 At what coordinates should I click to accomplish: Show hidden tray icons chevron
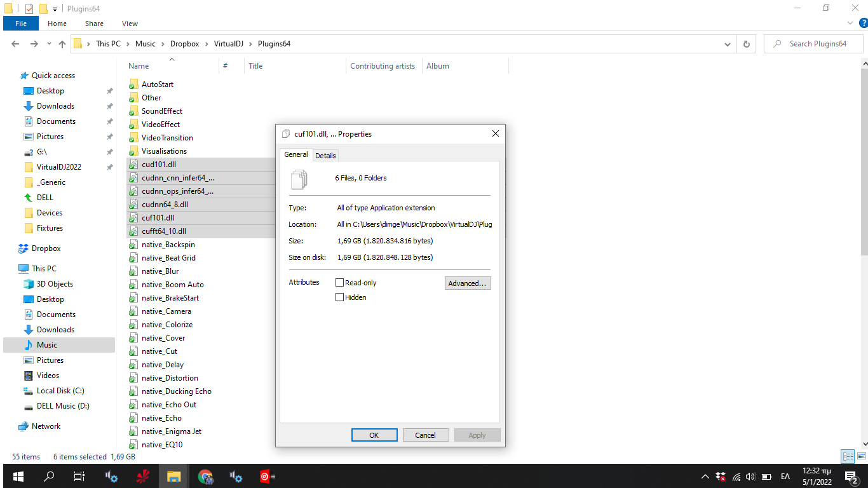[x=705, y=477]
